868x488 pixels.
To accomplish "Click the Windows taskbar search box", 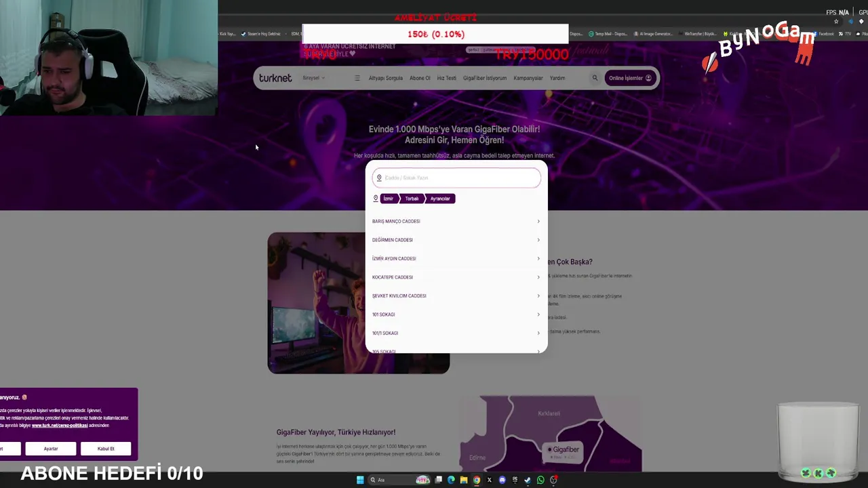I will [x=401, y=480].
